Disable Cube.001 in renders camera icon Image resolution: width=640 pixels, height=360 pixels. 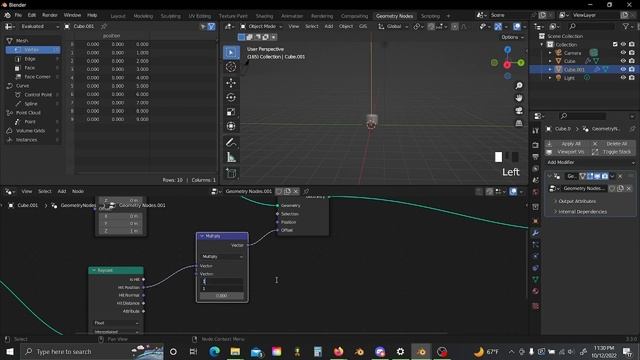[x=632, y=69]
